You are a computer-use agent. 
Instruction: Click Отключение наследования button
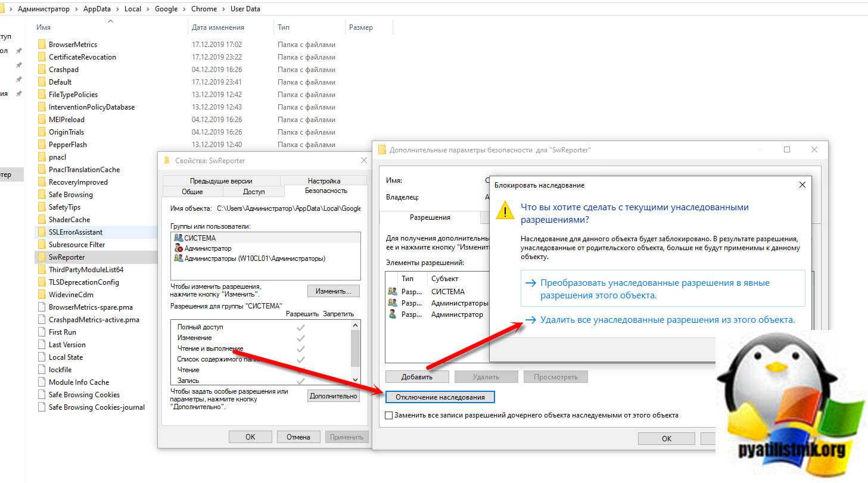[x=440, y=397]
